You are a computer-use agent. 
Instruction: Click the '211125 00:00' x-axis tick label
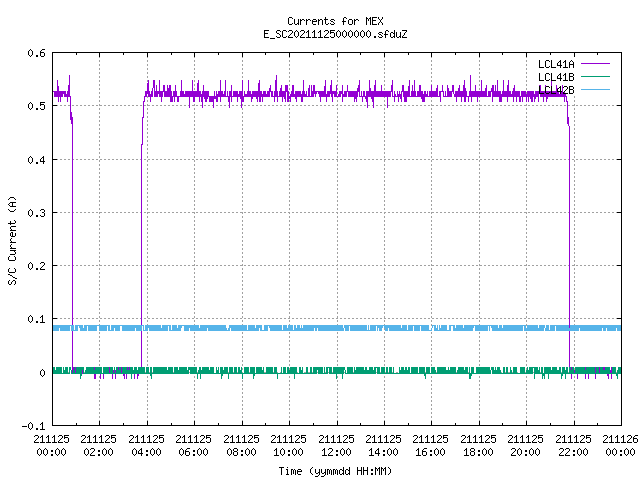point(51,446)
